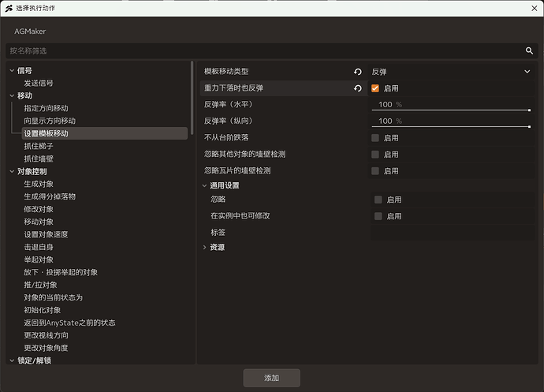Click the app logo in title bar

coord(9,8)
